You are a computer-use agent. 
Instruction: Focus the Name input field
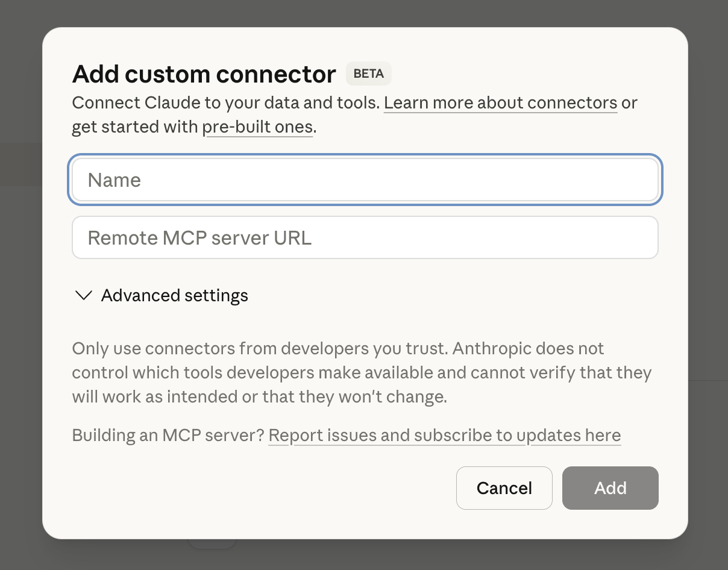(365, 180)
